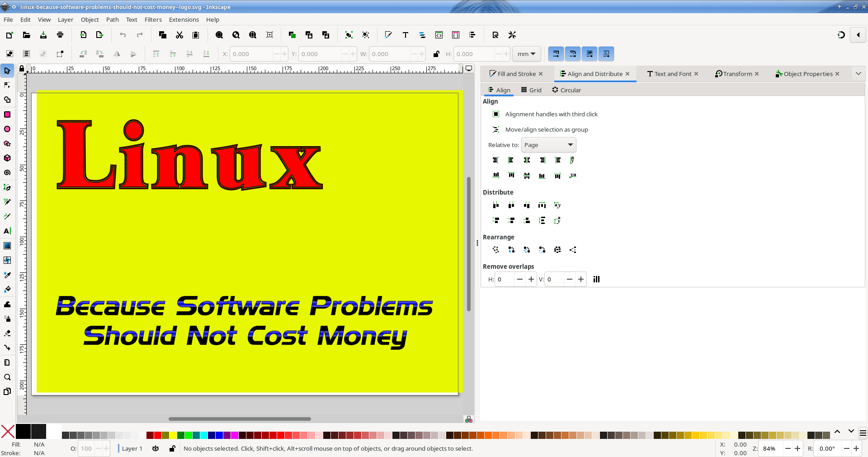The width and height of the screenshot is (868, 457).
Task: Toggle Layer 1 visibility eye
Action: [x=156, y=448]
